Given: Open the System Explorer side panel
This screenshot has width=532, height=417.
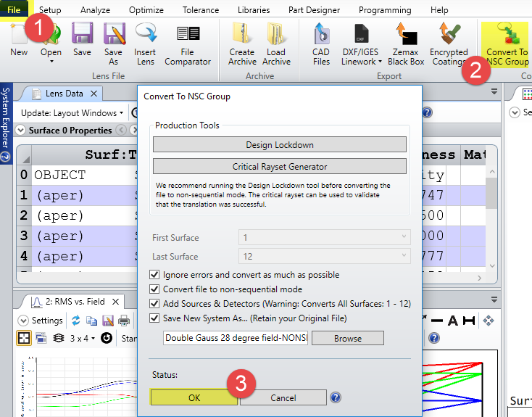Looking at the screenshot, I should click(x=6, y=123).
